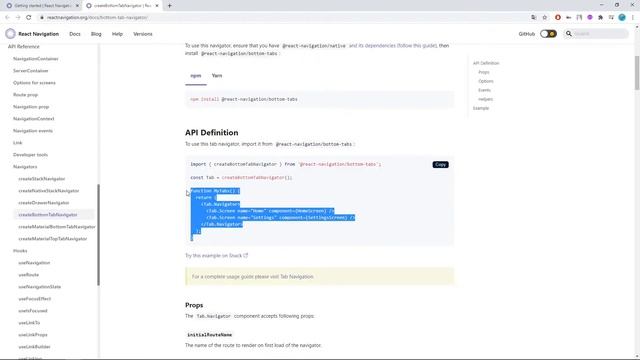Image resolution: width=640 pixels, height=360 pixels.
Task: Open useIsFocused hook in sidebar
Action: click(33, 311)
